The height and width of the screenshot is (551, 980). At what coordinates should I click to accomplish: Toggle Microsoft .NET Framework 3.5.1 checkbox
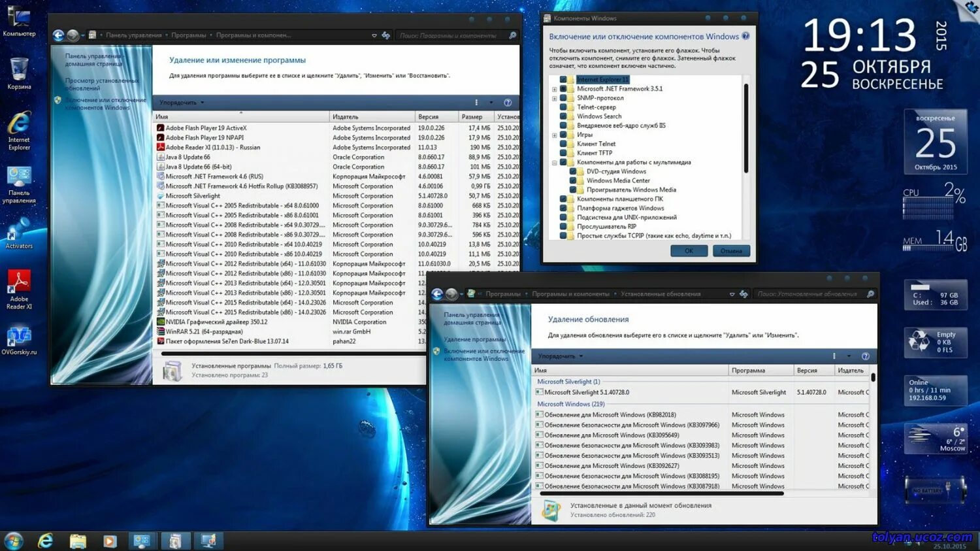[563, 89]
